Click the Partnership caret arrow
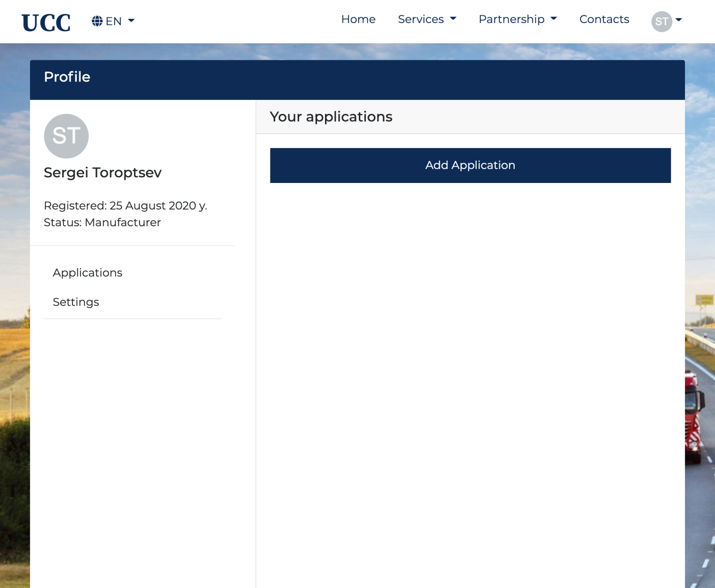This screenshot has height=588, width=715. pyautogui.click(x=554, y=19)
